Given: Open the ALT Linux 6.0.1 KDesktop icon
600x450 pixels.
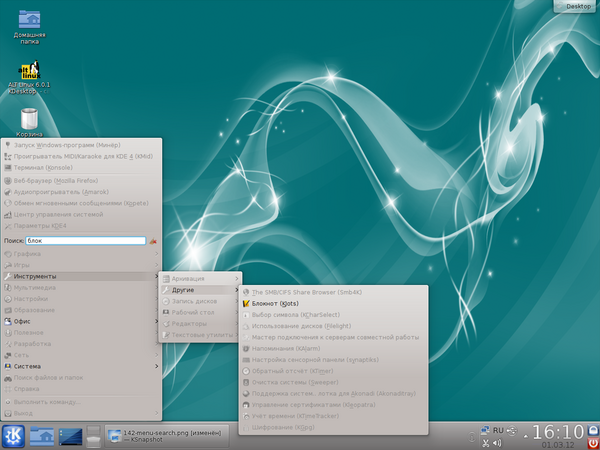Looking at the screenshot, I should coord(30,69).
